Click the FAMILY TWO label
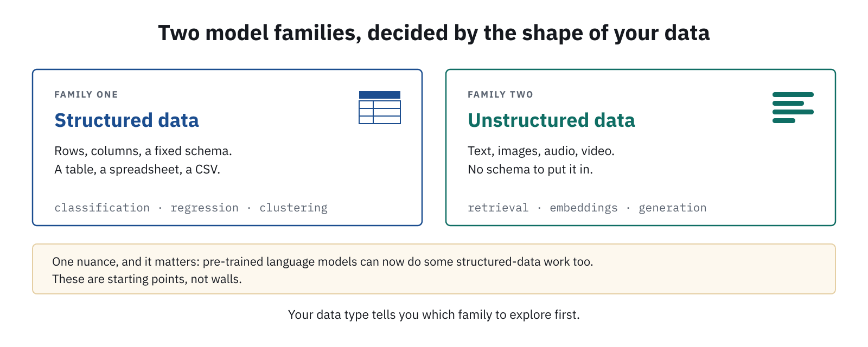 (500, 94)
